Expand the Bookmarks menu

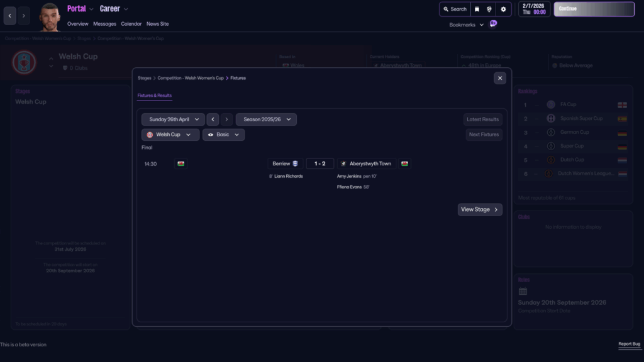466,25
